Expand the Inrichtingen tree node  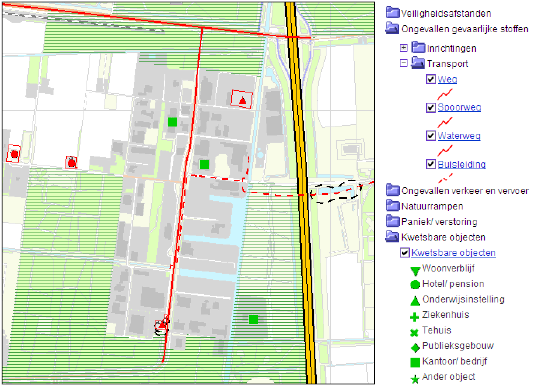[x=404, y=48]
